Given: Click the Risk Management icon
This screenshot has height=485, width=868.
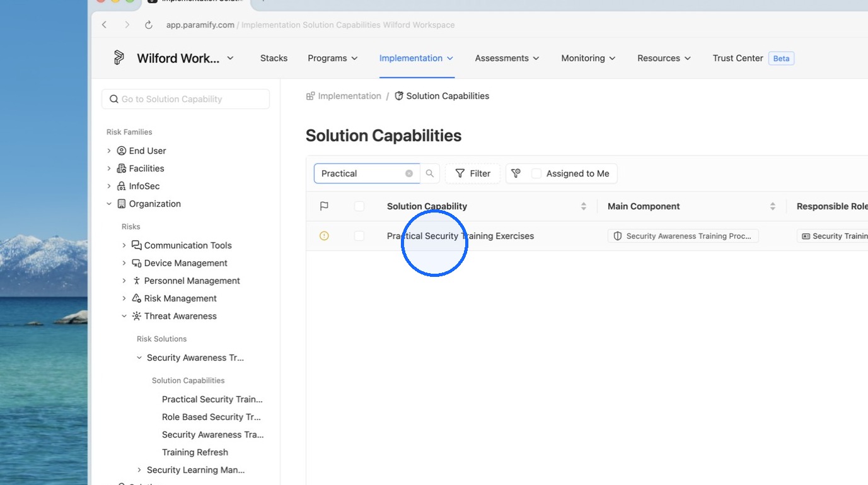Looking at the screenshot, I should (x=137, y=298).
